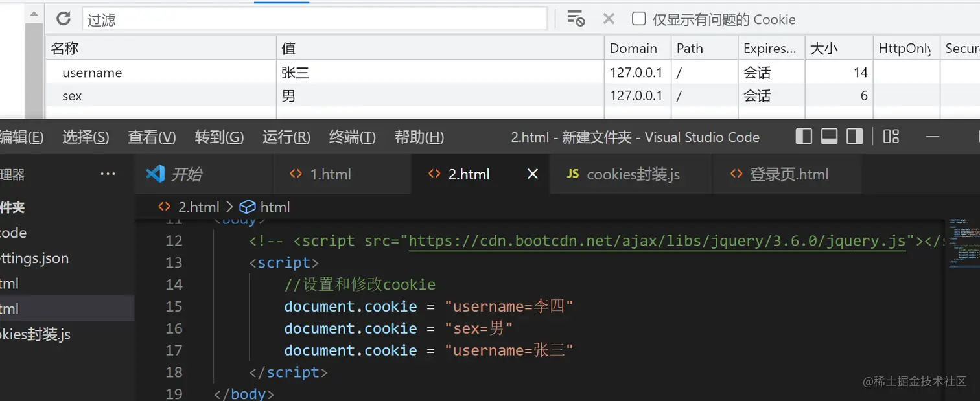Click the JS icon on the cookies封装.js tab
This screenshot has width=980, height=401.
(x=573, y=174)
